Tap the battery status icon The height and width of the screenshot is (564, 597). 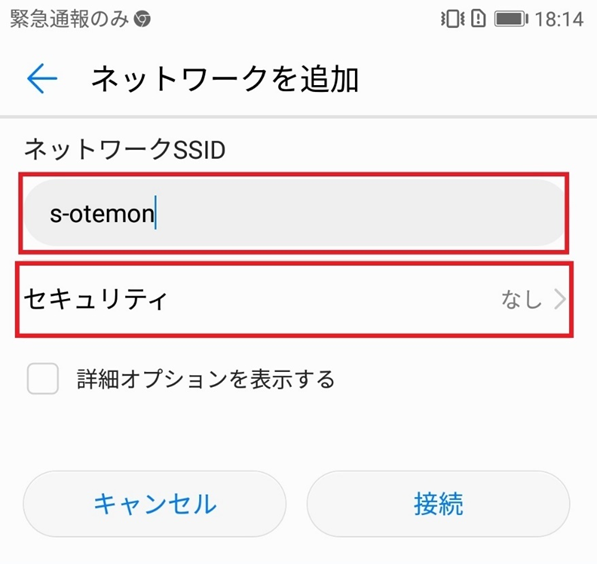tap(511, 19)
